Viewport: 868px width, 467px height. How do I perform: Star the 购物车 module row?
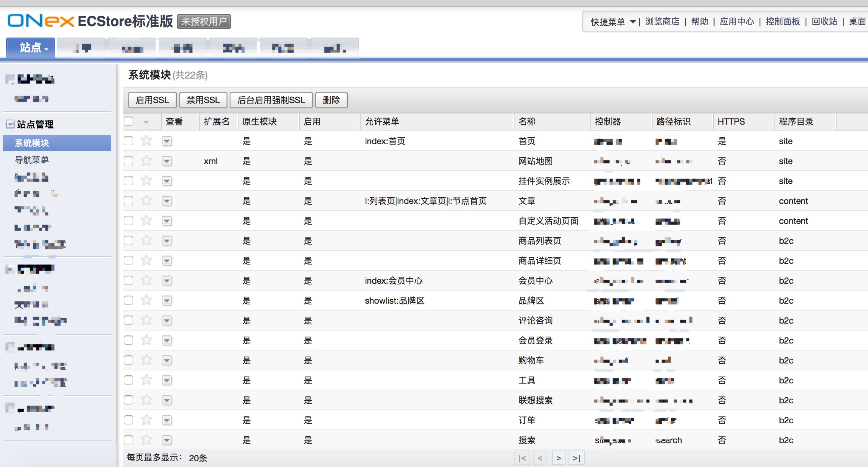[146, 360]
